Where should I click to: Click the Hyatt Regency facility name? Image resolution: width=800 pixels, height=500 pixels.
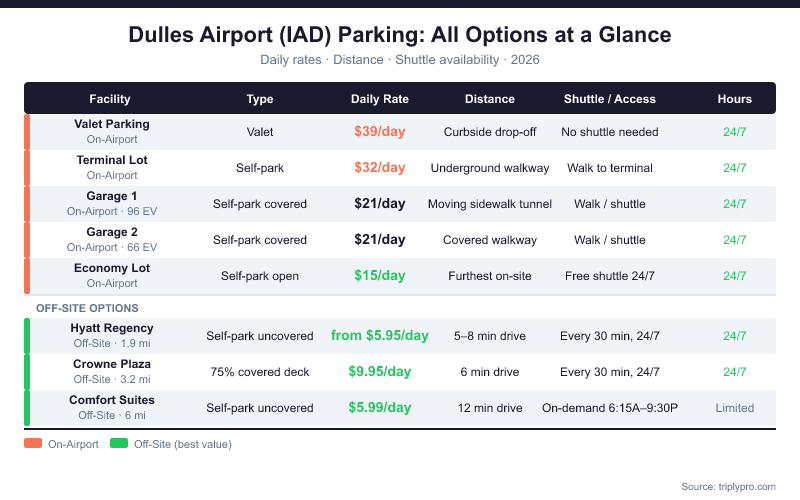point(112,328)
